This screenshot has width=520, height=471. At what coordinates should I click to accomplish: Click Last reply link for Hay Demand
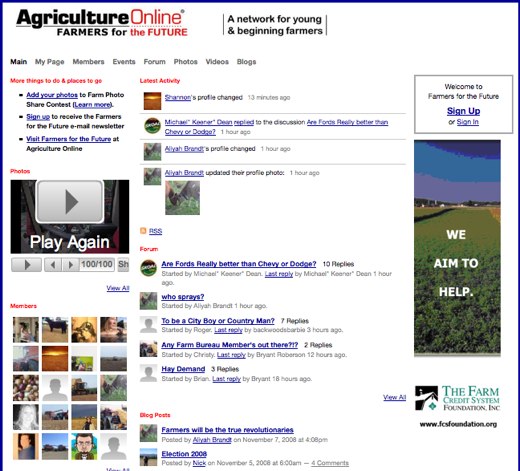point(226,379)
